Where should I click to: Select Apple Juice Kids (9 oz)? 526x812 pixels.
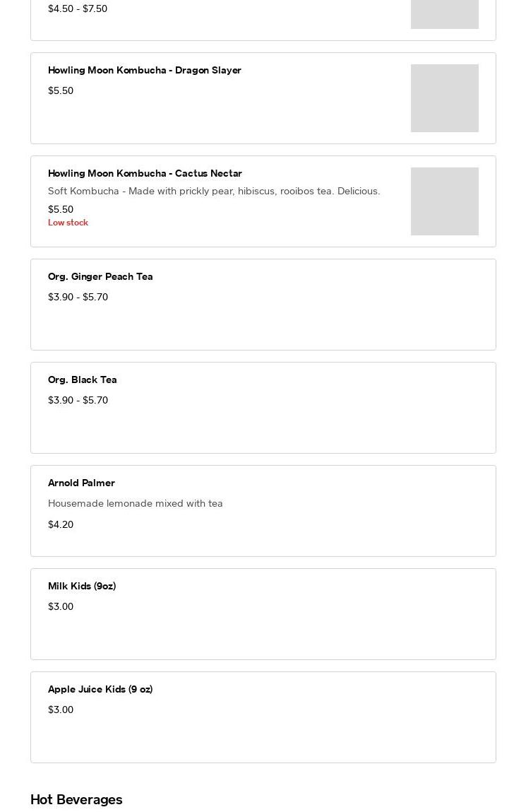coord(100,690)
